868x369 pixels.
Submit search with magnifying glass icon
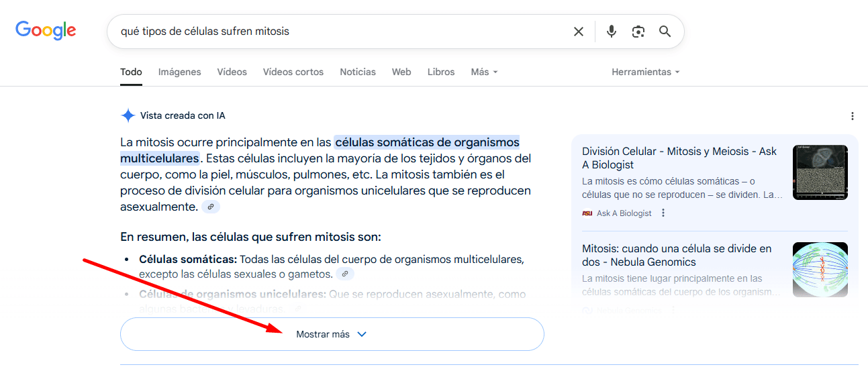665,32
